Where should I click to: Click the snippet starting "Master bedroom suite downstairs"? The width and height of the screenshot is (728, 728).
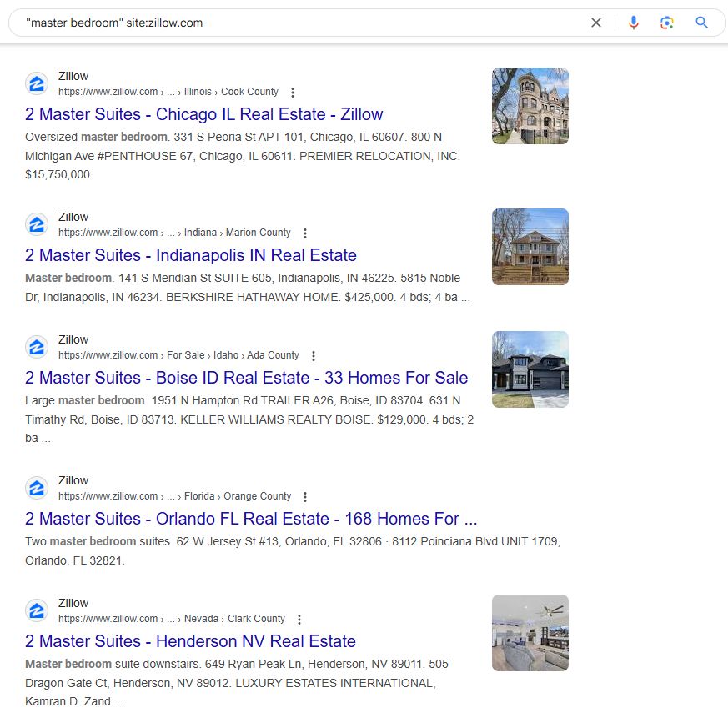[237, 682]
